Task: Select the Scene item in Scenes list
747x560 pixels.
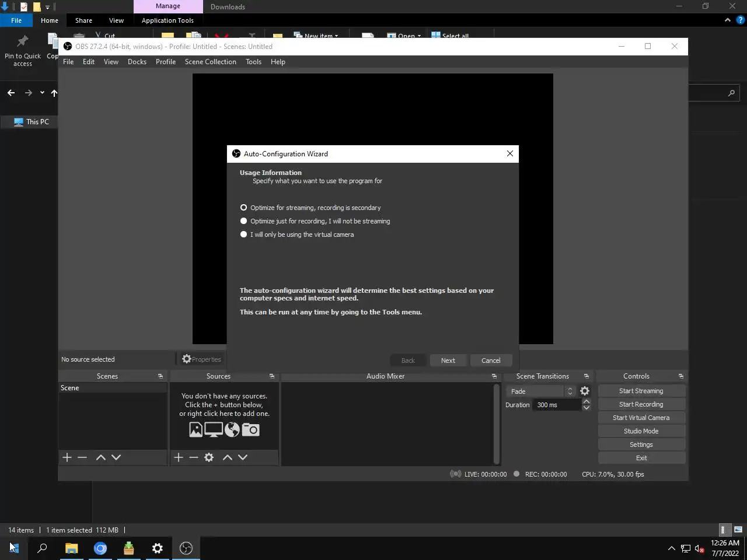Action: click(x=113, y=388)
